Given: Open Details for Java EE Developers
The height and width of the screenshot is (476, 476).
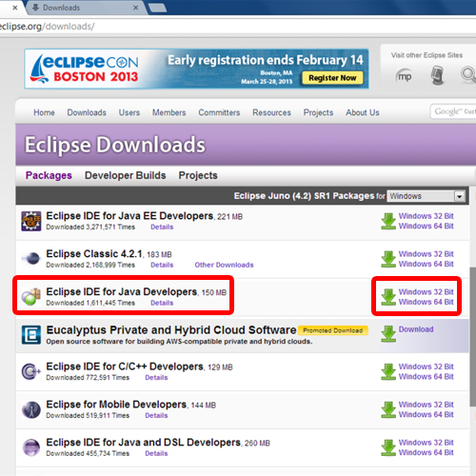Looking at the screenshot, I should coord(162,227).
